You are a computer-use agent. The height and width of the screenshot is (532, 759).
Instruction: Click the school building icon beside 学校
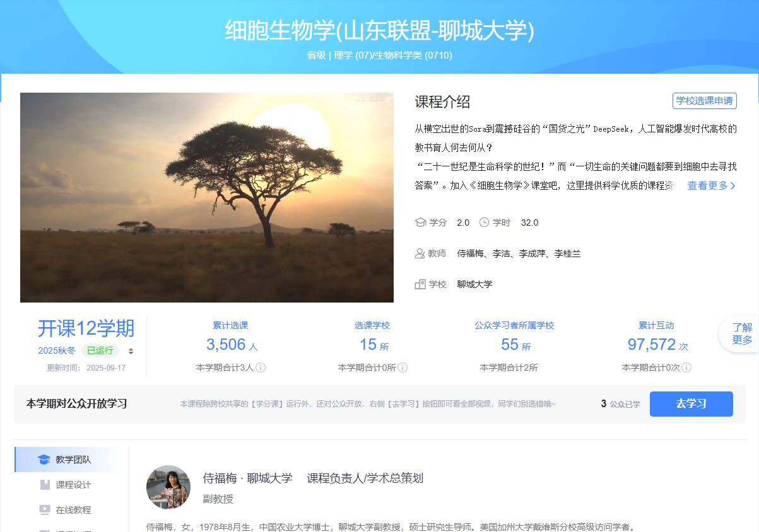(x=420, y=284)
